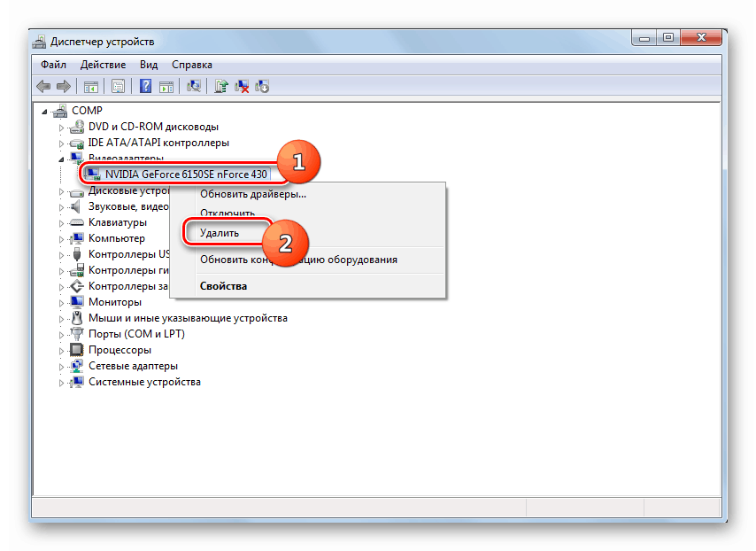Select the Мониторы label
The width and height of the screenshot is (756, 551).
pyautogui.click(x=115, y=302)
